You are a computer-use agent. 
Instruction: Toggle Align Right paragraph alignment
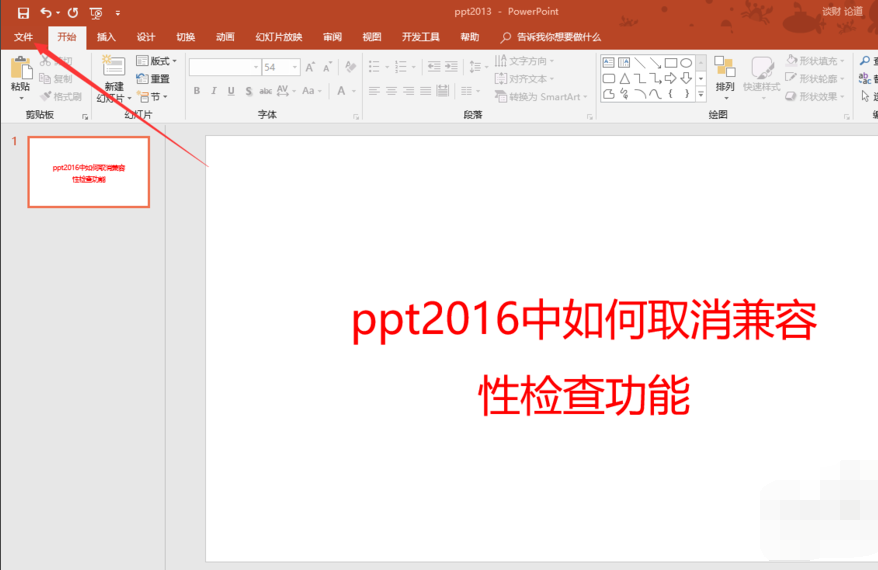coord(409,91)
